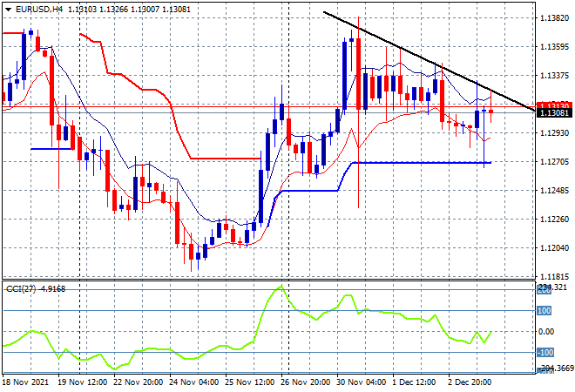The image size is (575, 392).
Task: Click the 26 Nov 20:00 time label
Action: point(306,382)
